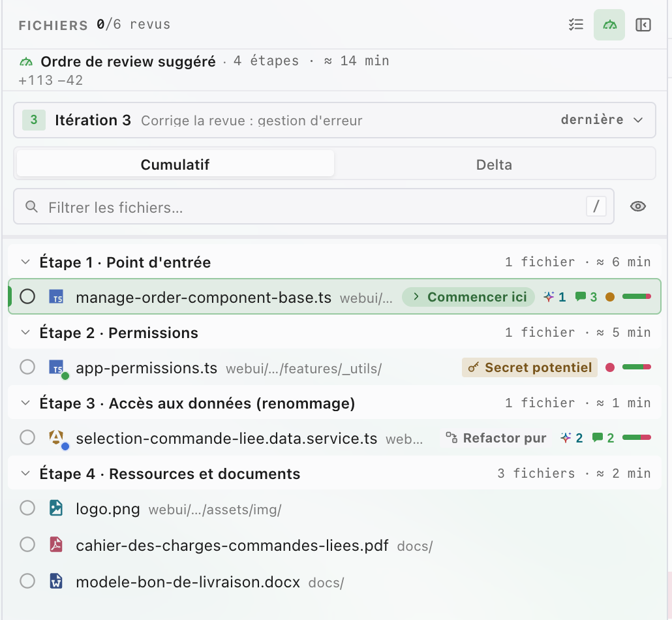
Task: Collapse Étape 2 Permissions section
Action: pyautogui.click(x=25, y=332)
